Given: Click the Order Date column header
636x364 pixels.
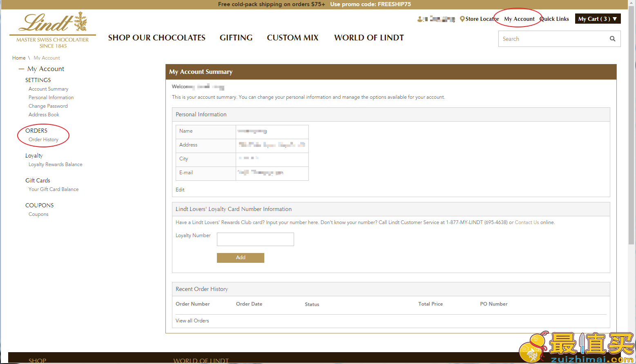Looking at the screenshot, I should point(249,304).
